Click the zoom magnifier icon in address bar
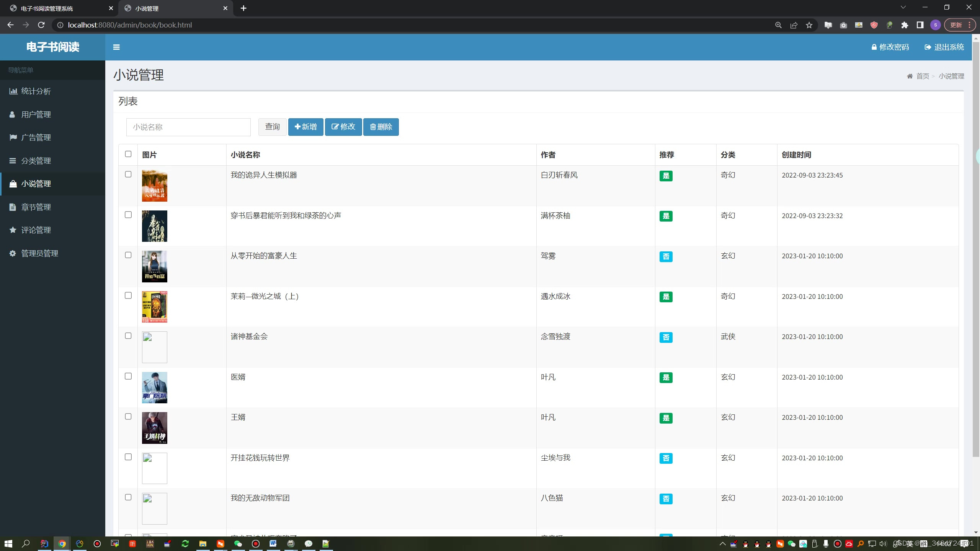Image resolution: width=980 pixels, height=551 pixels. tap(778, 25)
